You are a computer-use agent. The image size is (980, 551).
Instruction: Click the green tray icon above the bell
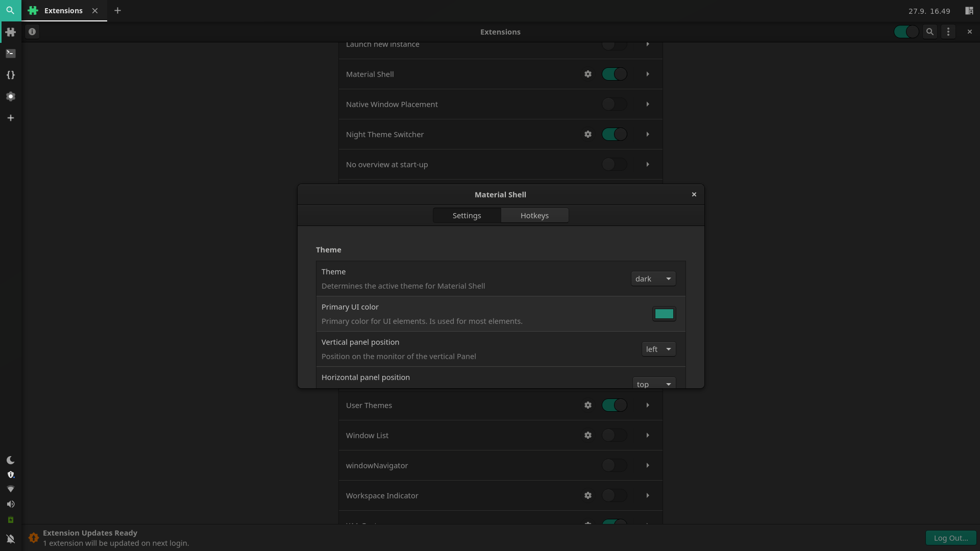point(11,520)
